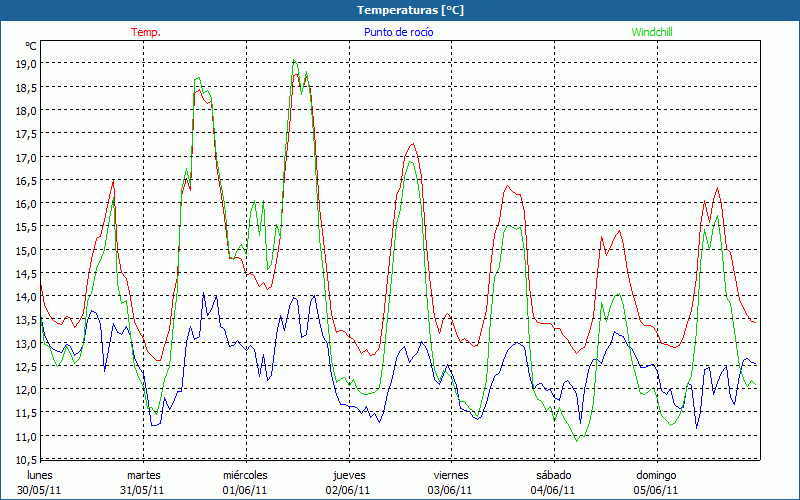The width and height of the screenshot is (800, 500).
Task: Select the domingo day label
Action: [656, 475]
